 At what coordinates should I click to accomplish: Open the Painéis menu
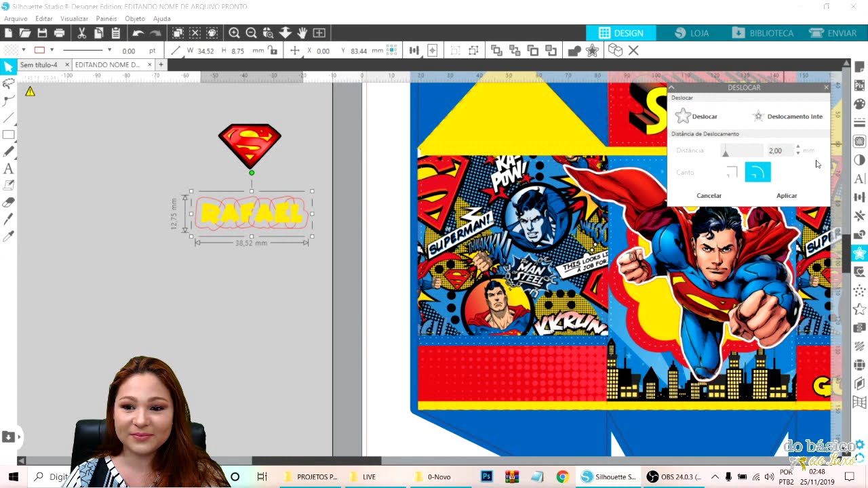click(x=106, y=19)
